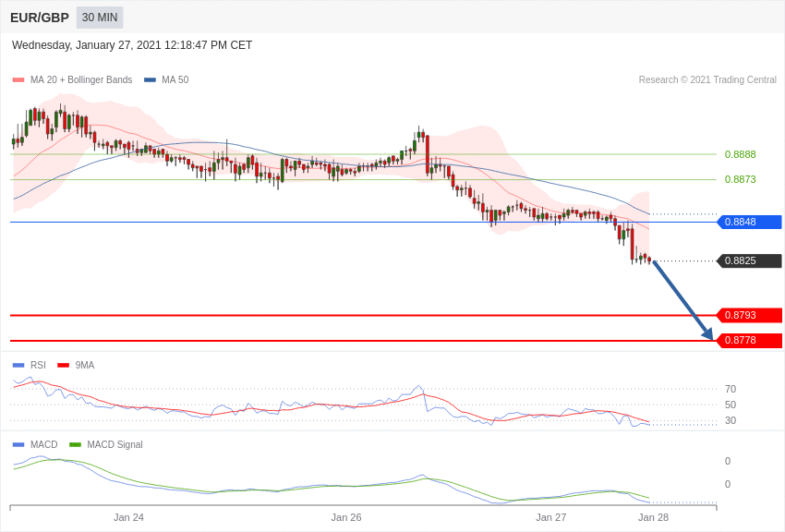Click the Jan 27 date axis label
Image resolution: width=785 pixels, height=532 pixels.
550,517
